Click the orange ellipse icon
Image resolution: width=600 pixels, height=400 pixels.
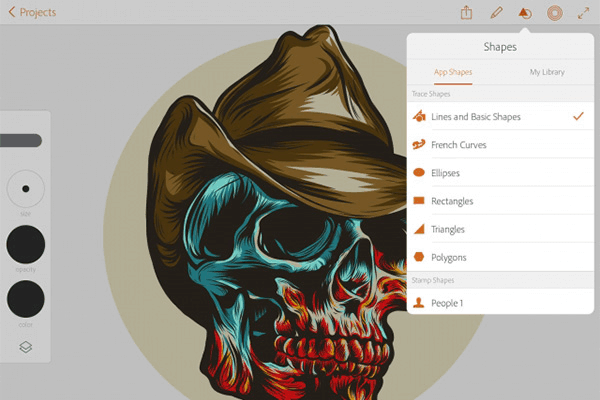(419, 172)
